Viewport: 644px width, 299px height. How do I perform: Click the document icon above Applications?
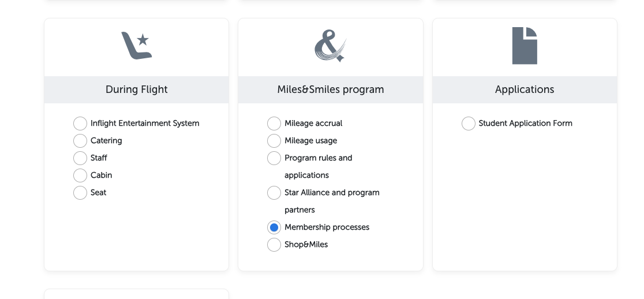click(525, 46)
